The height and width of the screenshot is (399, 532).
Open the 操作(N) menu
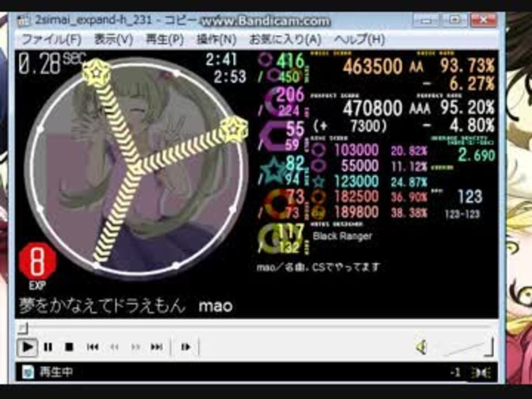point(217,40)
